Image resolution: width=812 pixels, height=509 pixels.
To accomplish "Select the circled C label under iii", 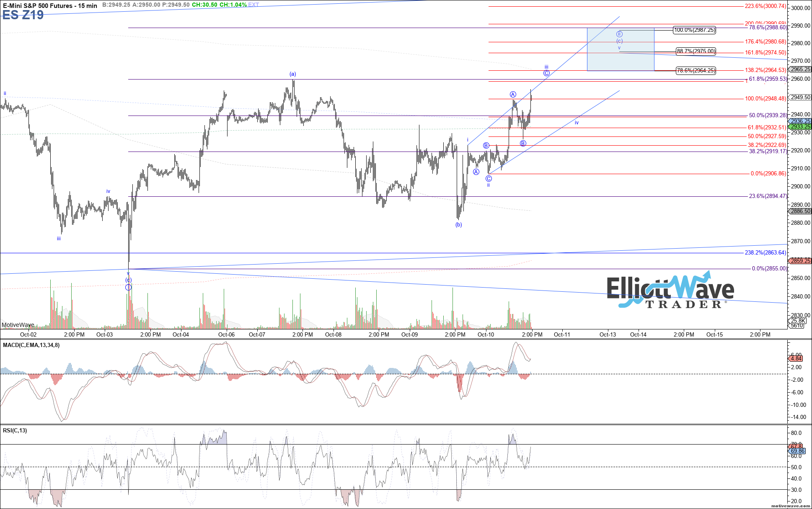I will [546, 73].
